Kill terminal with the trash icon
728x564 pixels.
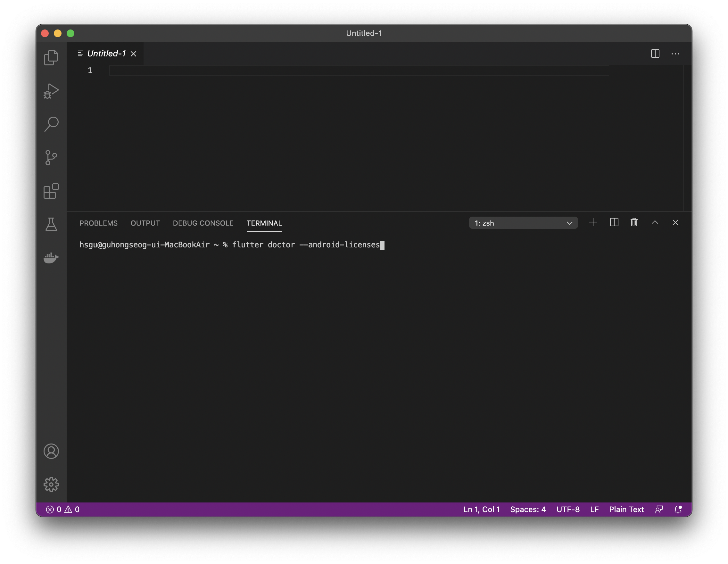tap(634, 222)
